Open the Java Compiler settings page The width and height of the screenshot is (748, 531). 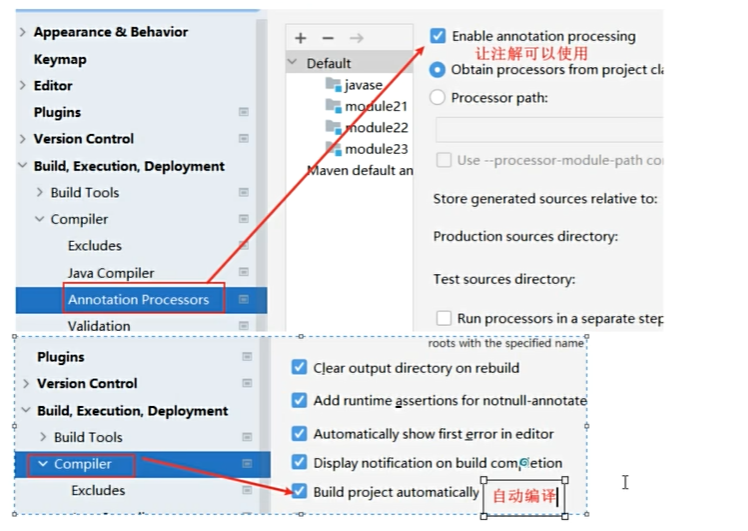111,273
